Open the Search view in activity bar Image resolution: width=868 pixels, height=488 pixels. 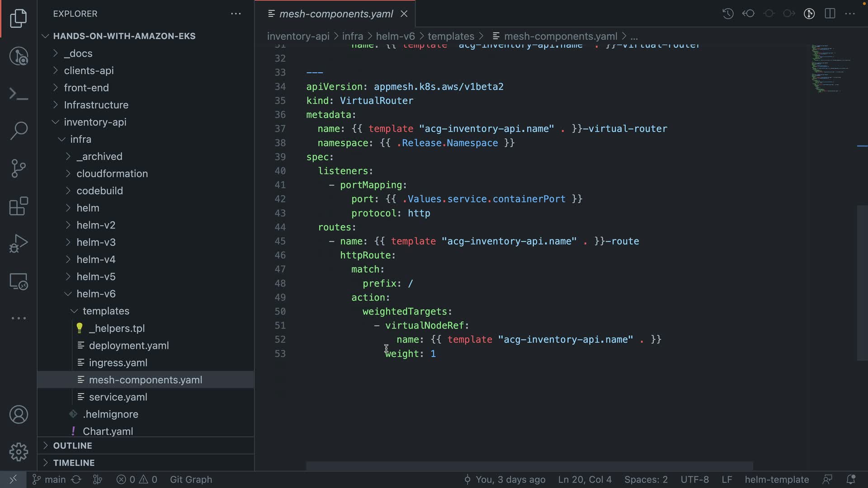[x=19, y=131]
